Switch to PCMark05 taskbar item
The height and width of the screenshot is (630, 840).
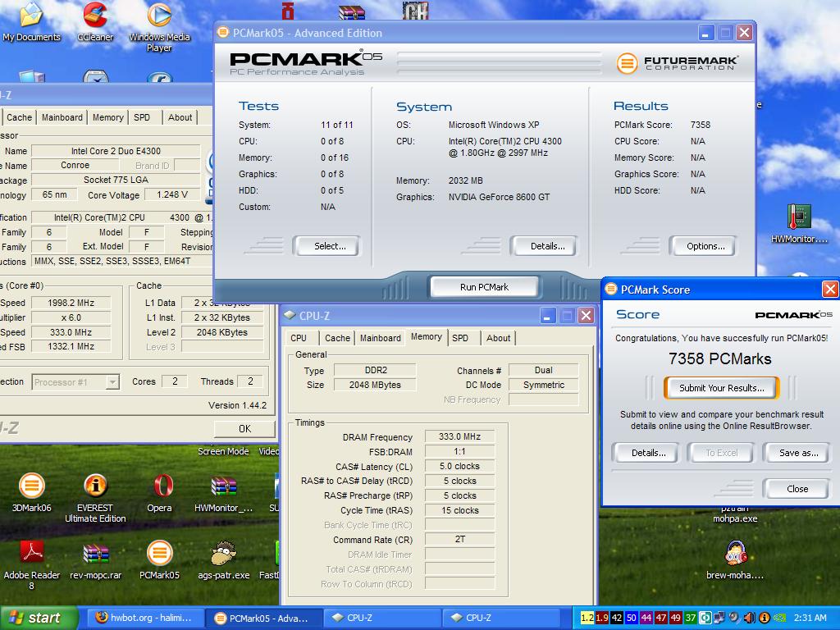tap(263, 618)
